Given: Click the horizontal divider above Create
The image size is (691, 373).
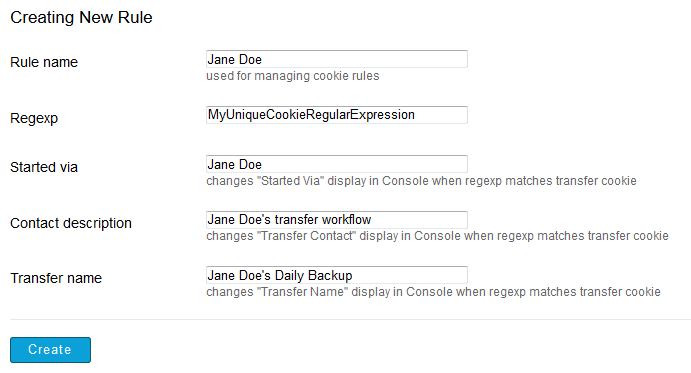Looking at the screenshot, I should [x=350, y=319].
